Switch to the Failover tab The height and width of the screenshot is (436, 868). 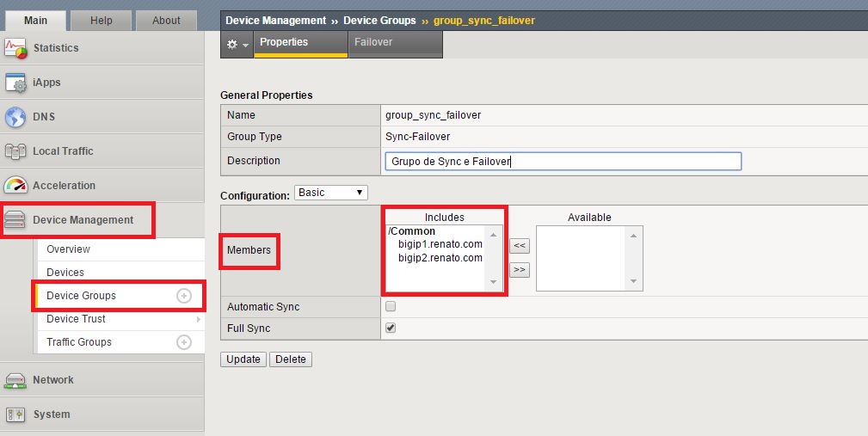pyautogui.click(x=373, y=42)
